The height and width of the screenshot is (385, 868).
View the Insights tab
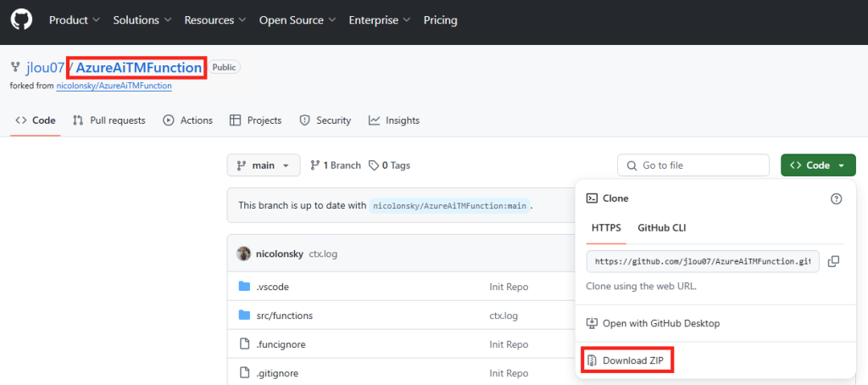[x=394, y=120]
